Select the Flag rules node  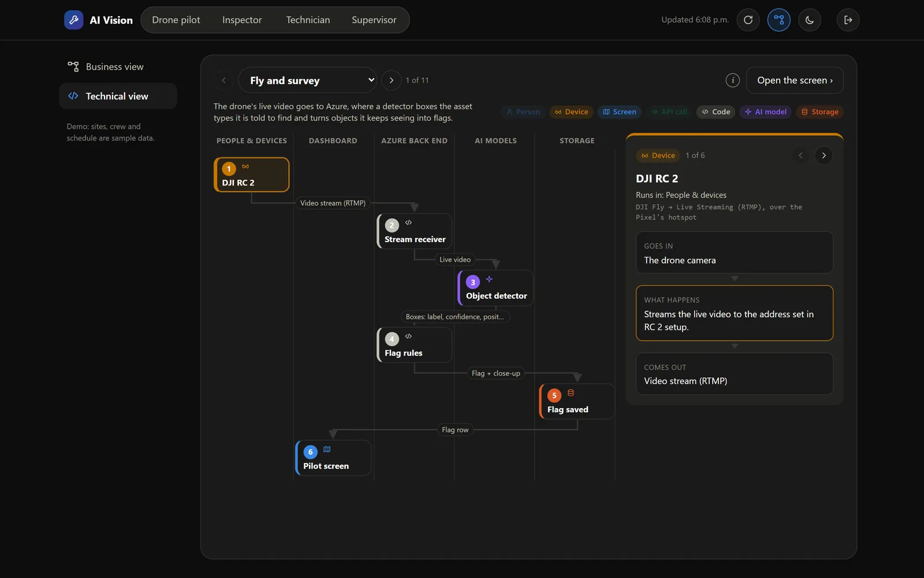(x=414, y=345)
